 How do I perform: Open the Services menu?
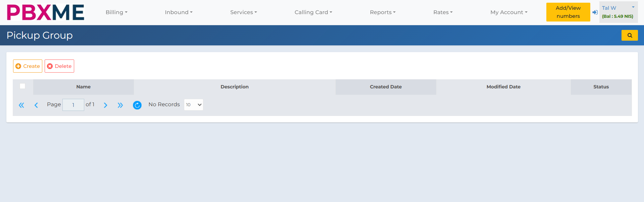coord(243,12)
